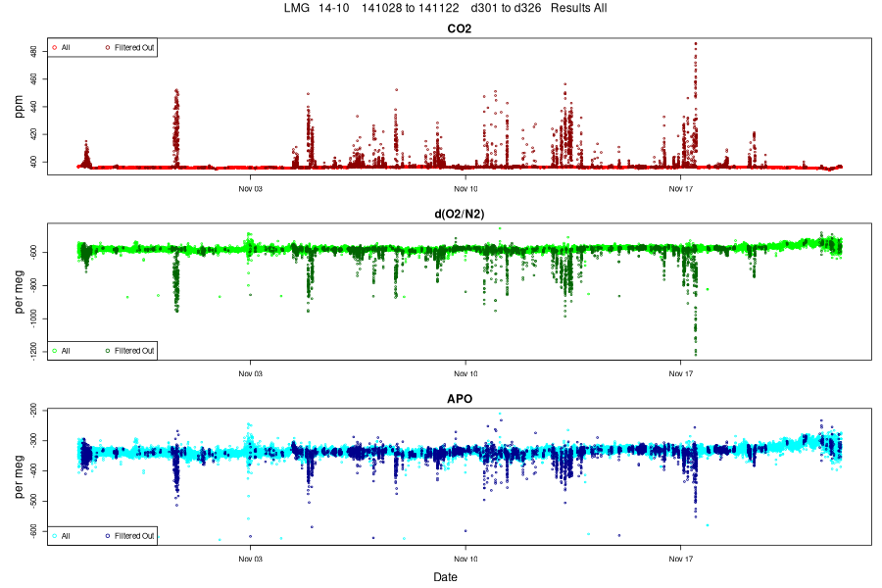This screenshot has height=588, width=882.
Task: Click 'Nov 03' tick under the d(O2/N2) plot
Action: [250, 373]
